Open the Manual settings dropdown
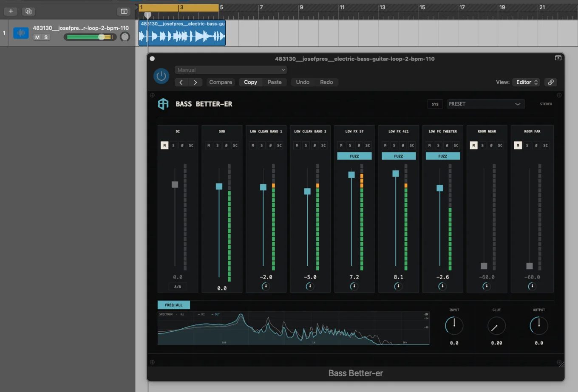 [231, 70]
